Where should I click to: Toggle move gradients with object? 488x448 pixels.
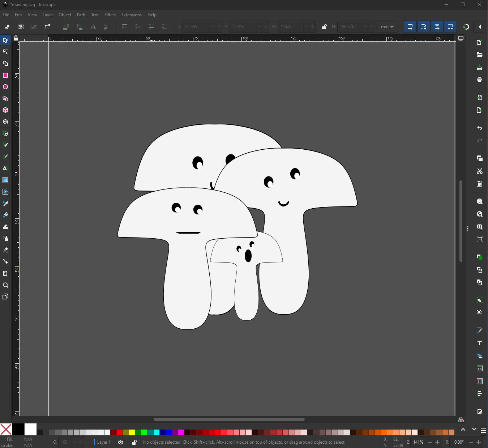pos(437,27)
